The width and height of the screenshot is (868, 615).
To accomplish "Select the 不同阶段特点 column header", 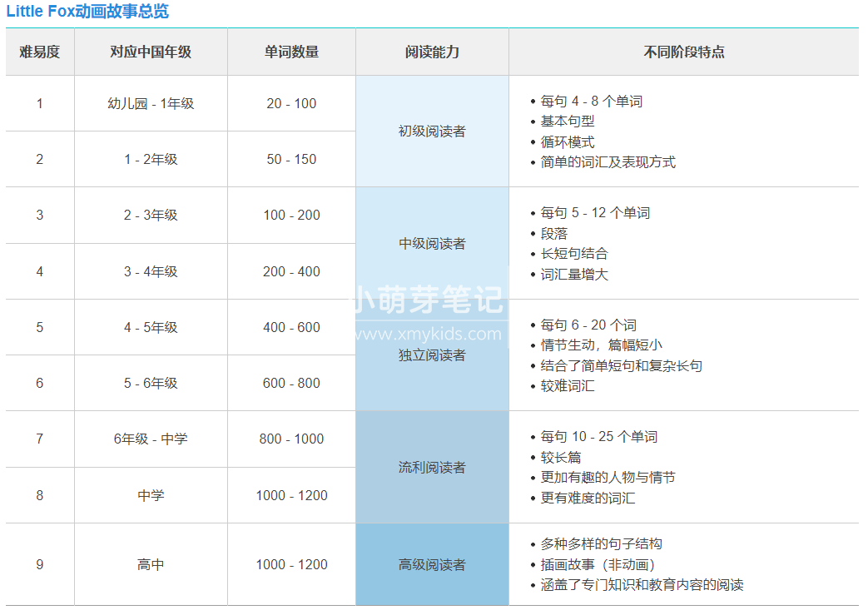I will [x=683, y=52].
